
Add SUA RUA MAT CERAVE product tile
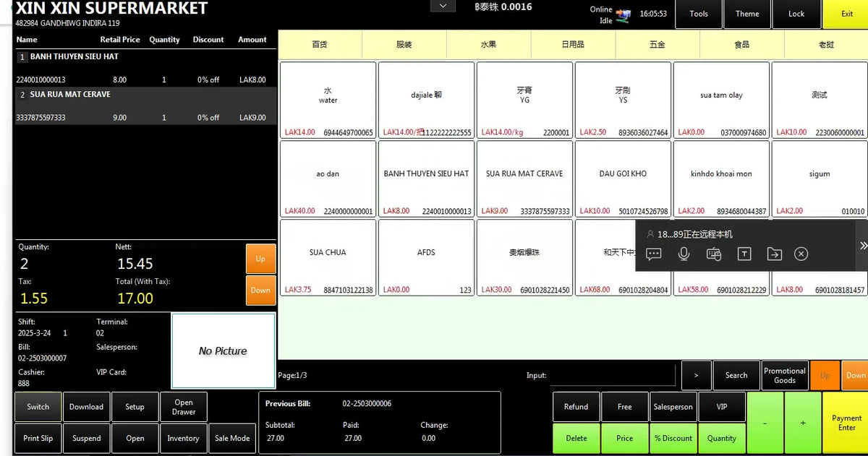tap(524, 178)
